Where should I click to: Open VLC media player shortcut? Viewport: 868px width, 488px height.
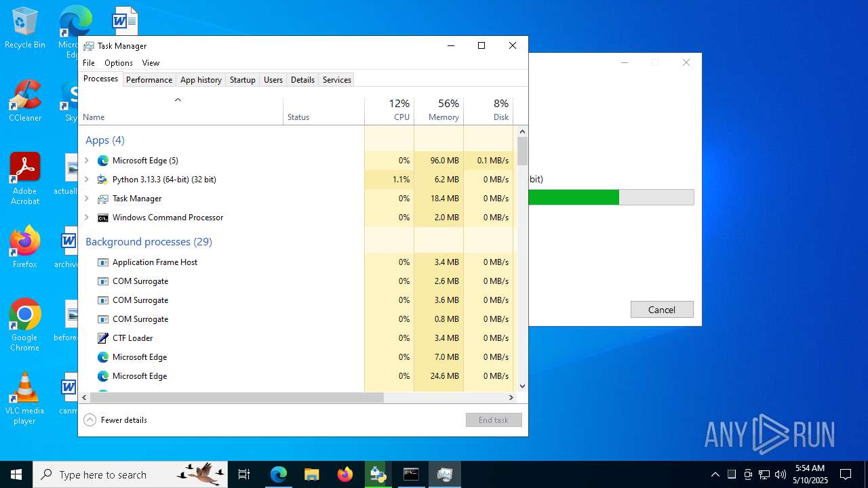[25, 399]
